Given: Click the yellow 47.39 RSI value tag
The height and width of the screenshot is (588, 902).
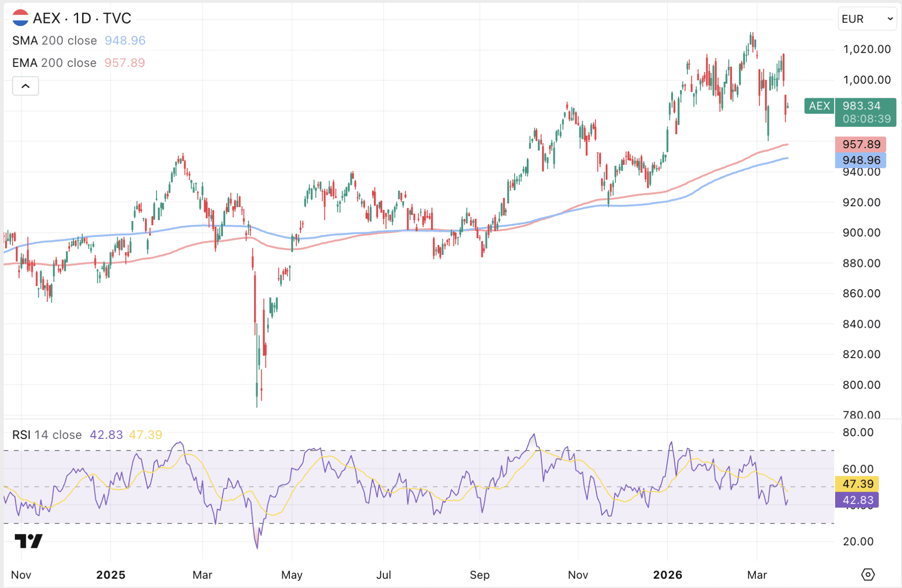Looking at the screenshot, I should [x=857, y=484].
